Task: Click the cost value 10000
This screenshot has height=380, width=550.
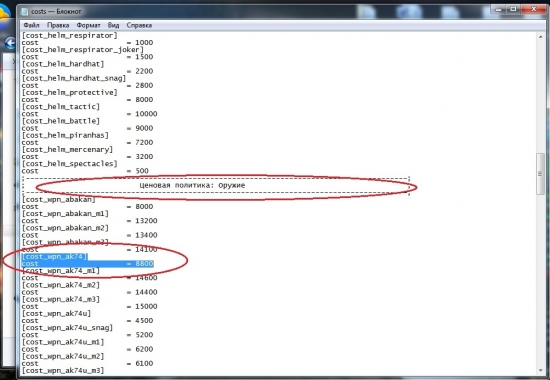Action: (x=146, y=114)
